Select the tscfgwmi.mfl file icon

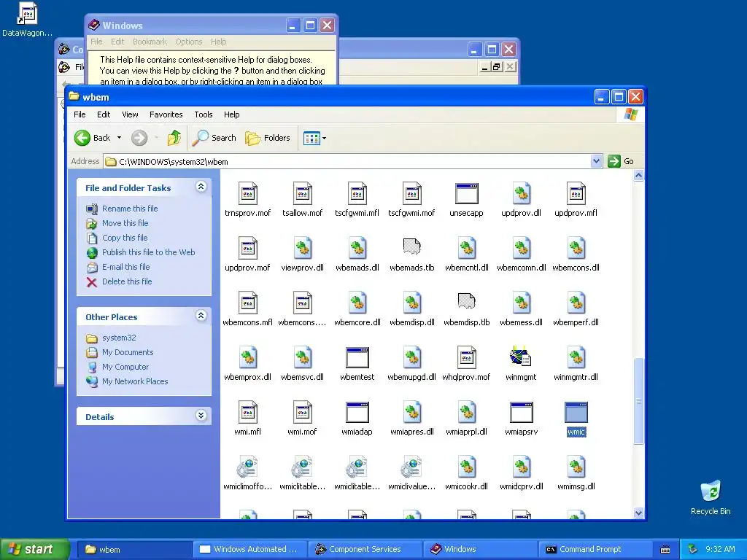tap(357, 193)
